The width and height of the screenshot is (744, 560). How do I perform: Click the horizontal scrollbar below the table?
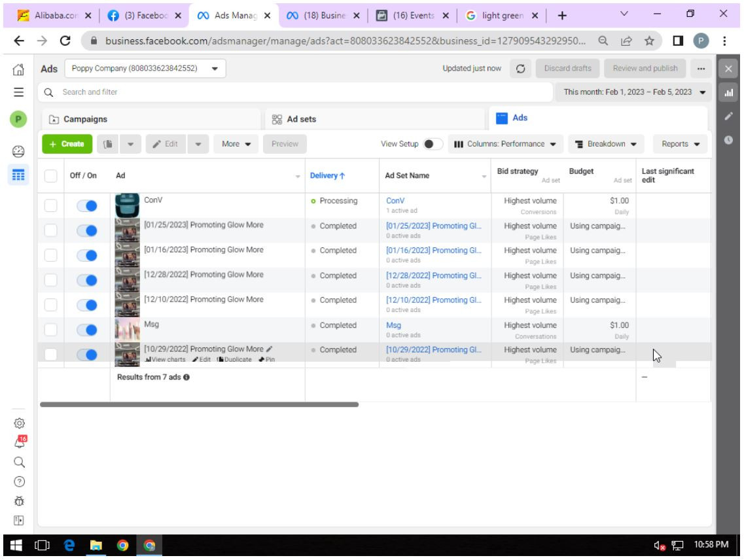(200, 405)
